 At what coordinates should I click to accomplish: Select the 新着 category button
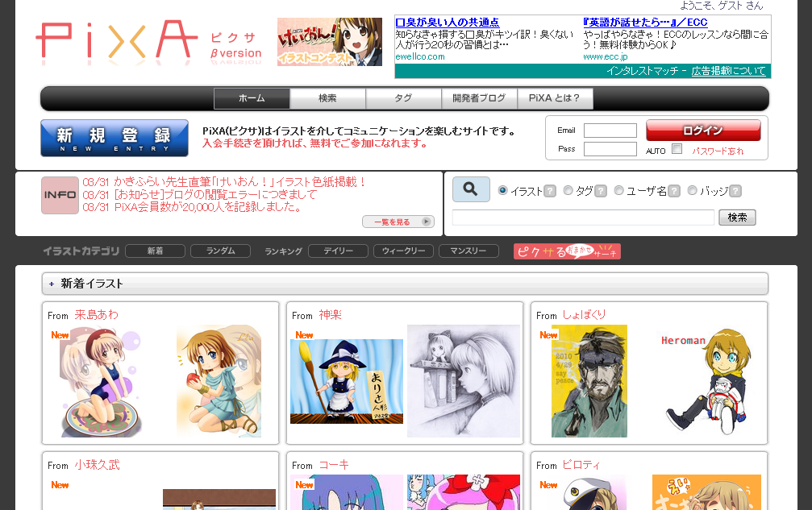click(x=156, y=251)
